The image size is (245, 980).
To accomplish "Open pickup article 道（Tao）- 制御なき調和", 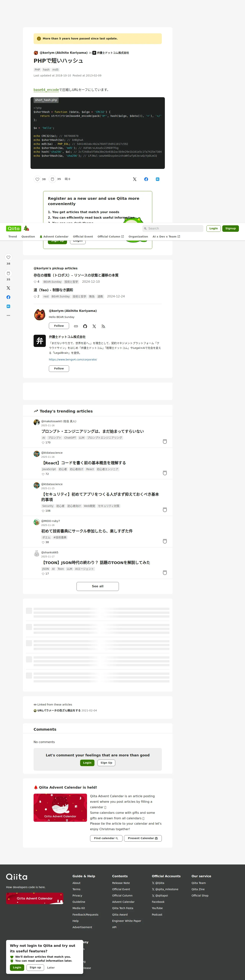I will 53,290.
